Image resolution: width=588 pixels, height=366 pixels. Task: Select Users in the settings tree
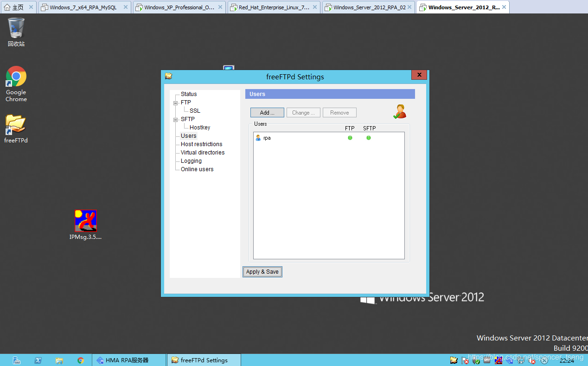pos(189,136)
